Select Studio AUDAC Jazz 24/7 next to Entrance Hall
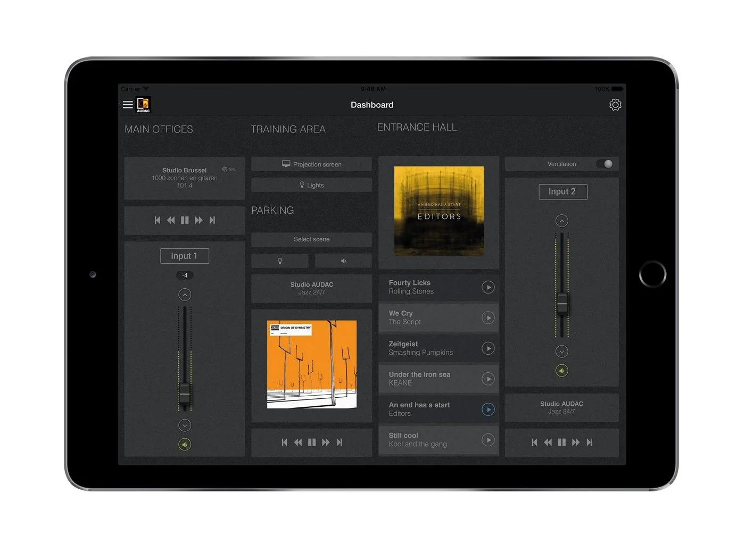Image resolution: width=745 pixels, height=560 pixels. (562, 407)
